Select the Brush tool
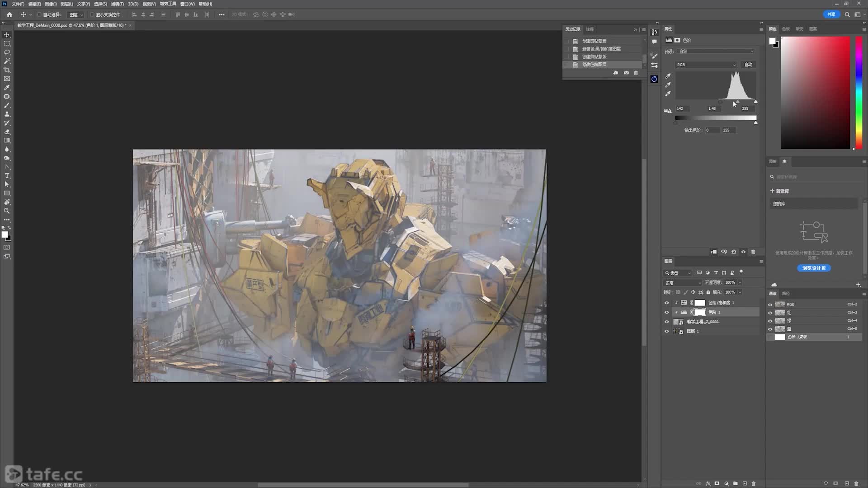Image resolution: width=868 pixels, height=488 pixels. point(7,105)
